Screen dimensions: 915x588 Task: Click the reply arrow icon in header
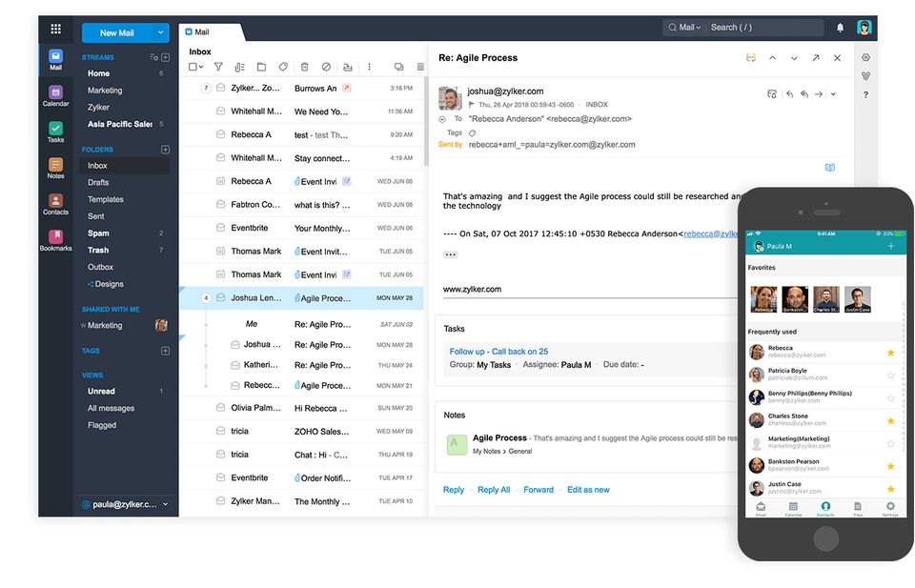pyautogui.click(x=789, y=94)
